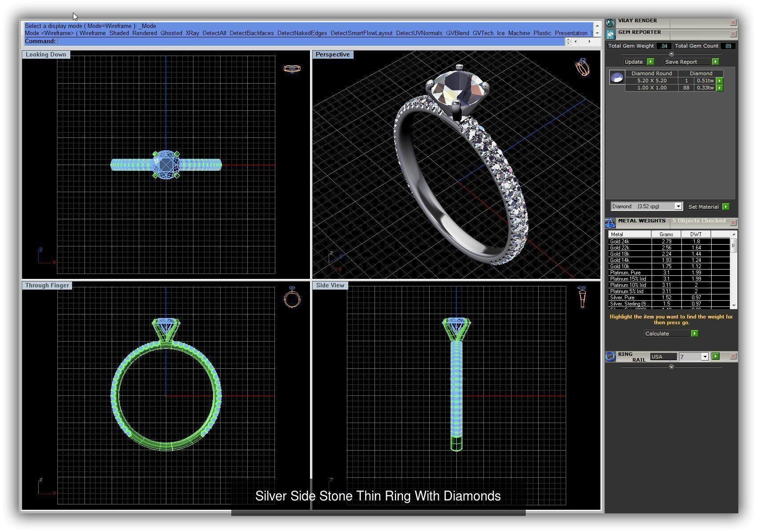Click the Gem Reporter panel icon
The image size is (757, 532).
click(610, 34)
